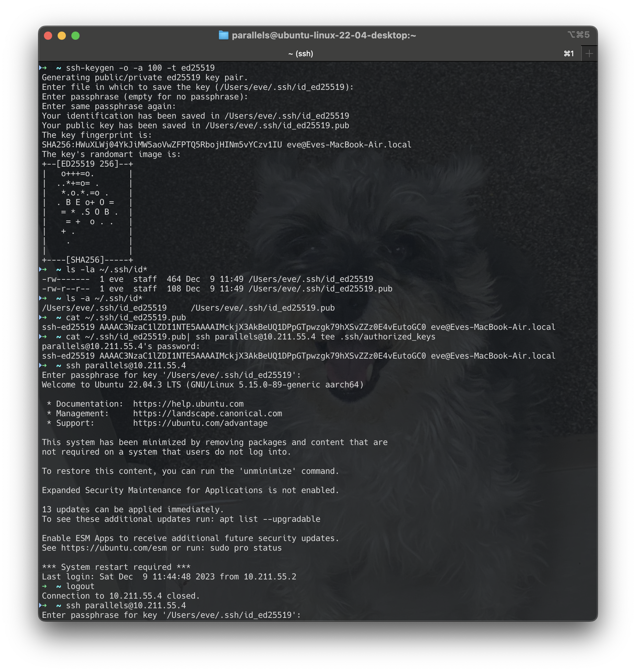The width and height of the screenshot is (636, 672).
Task: Zoom the window with the green button
Action: coord(75,36)
